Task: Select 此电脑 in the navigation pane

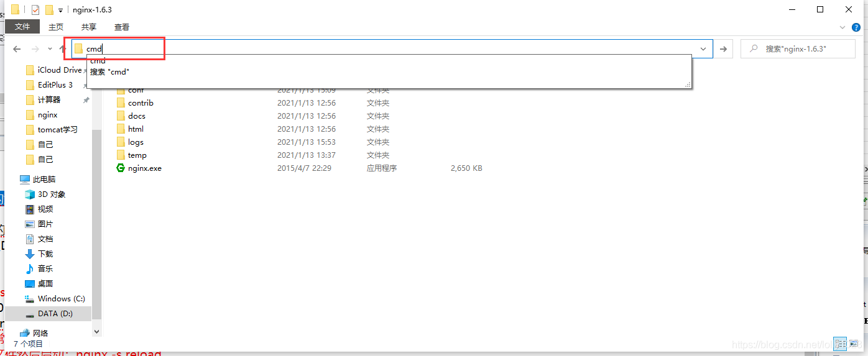Action: tap(38, 179)
